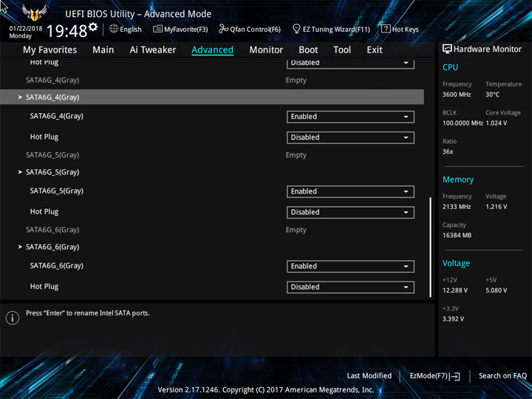Open Hot Plug dropdown under SATA6G_5

pyautogui.click(x=350, y=212)
